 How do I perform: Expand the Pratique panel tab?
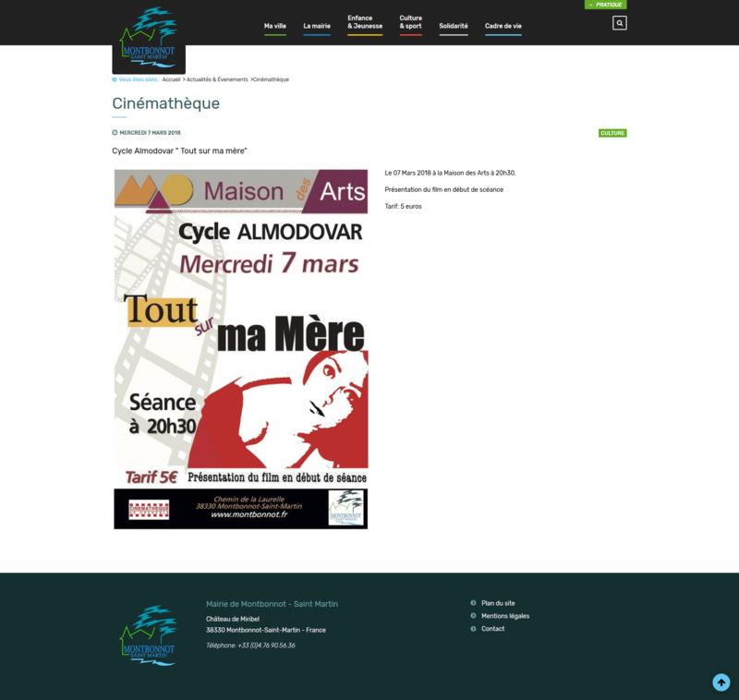605,5
